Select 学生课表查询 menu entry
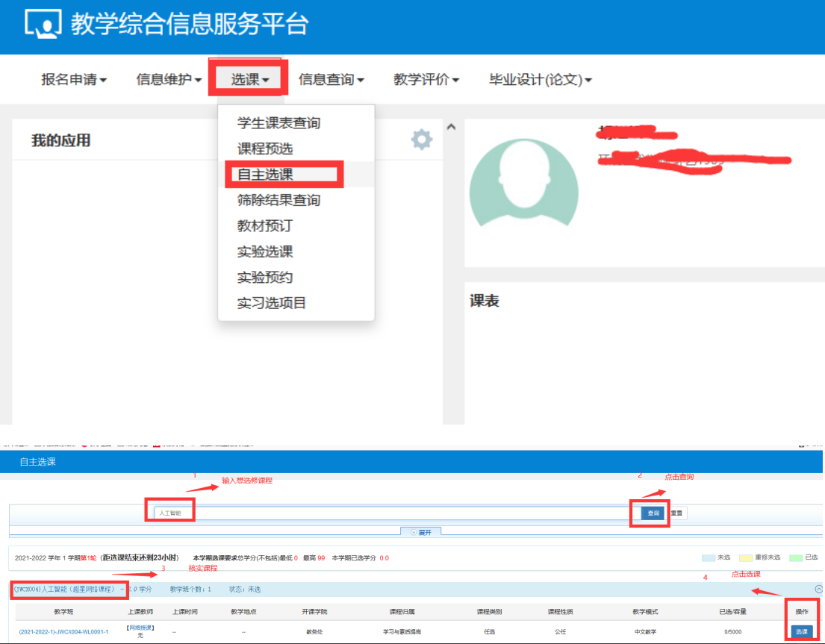The image size is (825, 644). click(x=278, y=123)
